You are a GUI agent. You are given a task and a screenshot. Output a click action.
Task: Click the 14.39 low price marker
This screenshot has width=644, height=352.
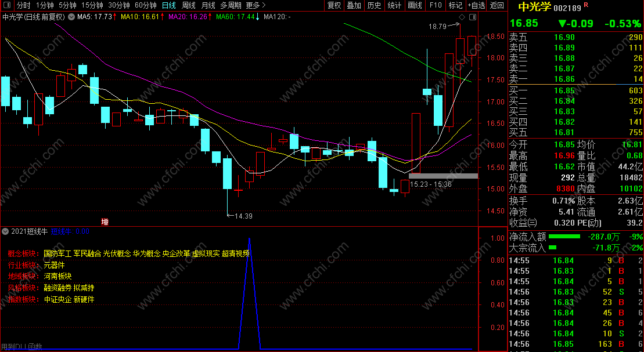click(243, 216)
